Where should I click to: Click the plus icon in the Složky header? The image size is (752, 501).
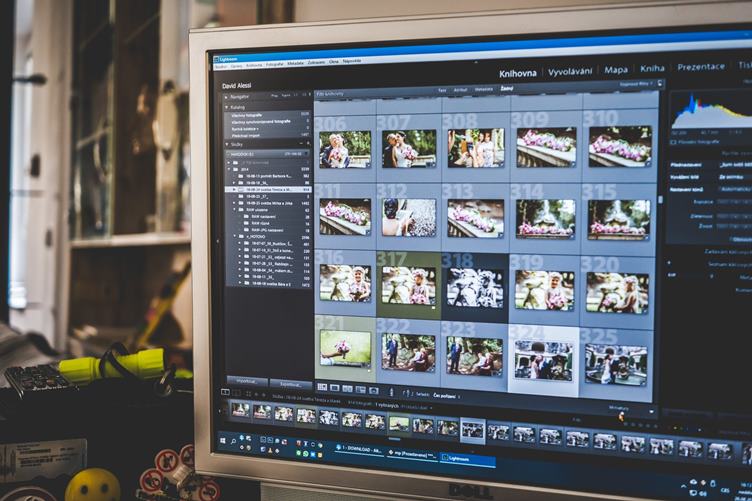coord(308,144)
